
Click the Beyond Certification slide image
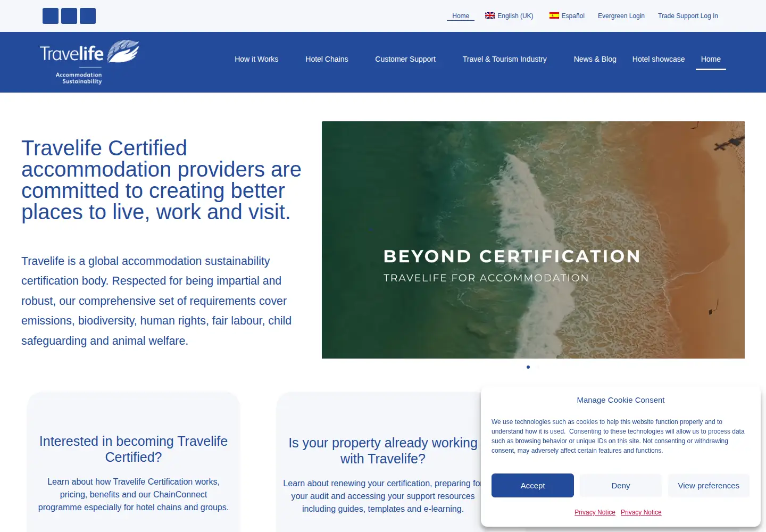click(x=533, y=240)
